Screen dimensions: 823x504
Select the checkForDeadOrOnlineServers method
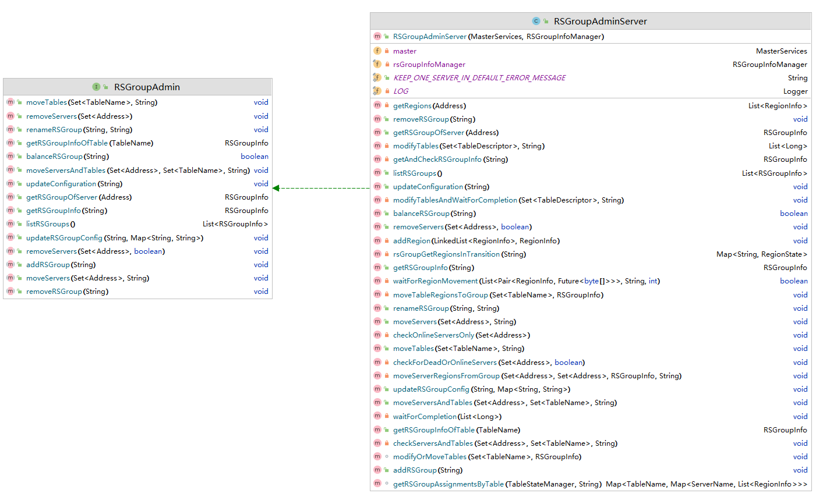click(444, 363)
